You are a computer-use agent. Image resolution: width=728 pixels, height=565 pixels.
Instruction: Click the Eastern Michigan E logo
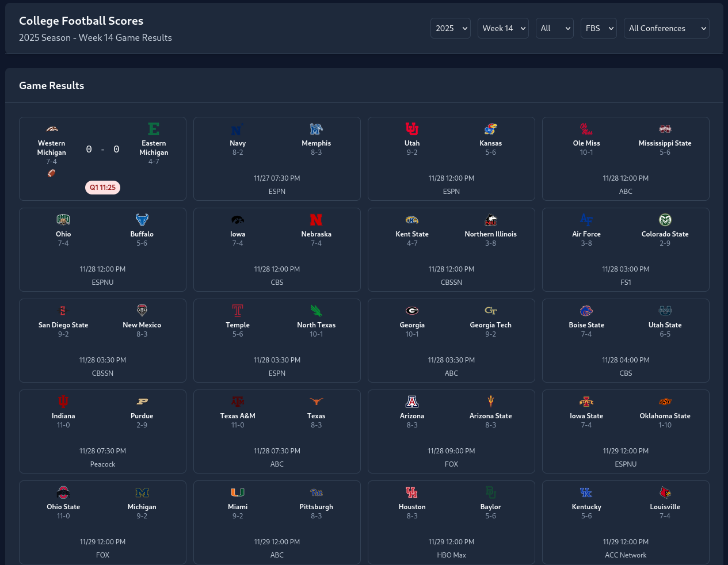point(154,129)
